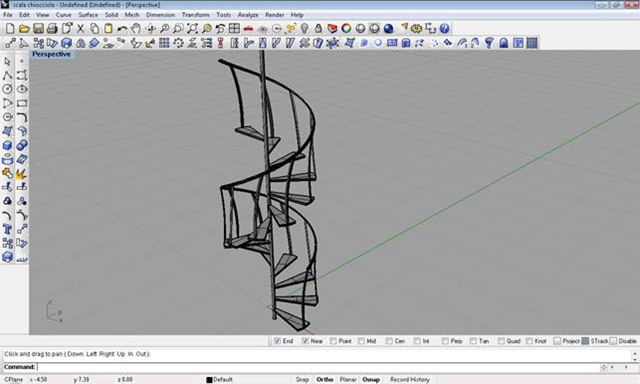Image resolution: width=640 pixels, height=384 pixels.
Task: Open the Perspective viewport title menu
Action: (51, 54)
